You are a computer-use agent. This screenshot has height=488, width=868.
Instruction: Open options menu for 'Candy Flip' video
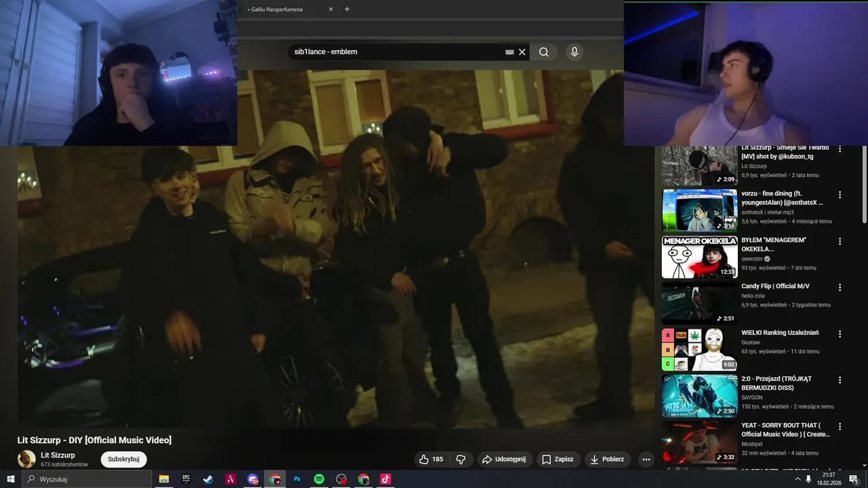tap(840, 287)
